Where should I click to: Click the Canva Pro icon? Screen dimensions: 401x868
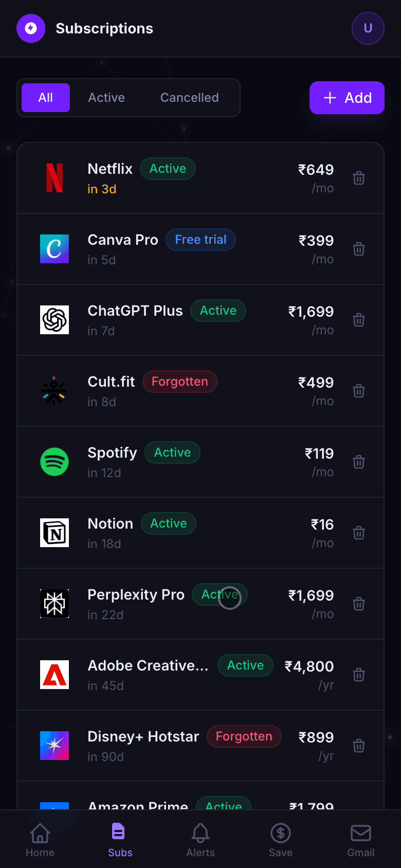[54, 248]
